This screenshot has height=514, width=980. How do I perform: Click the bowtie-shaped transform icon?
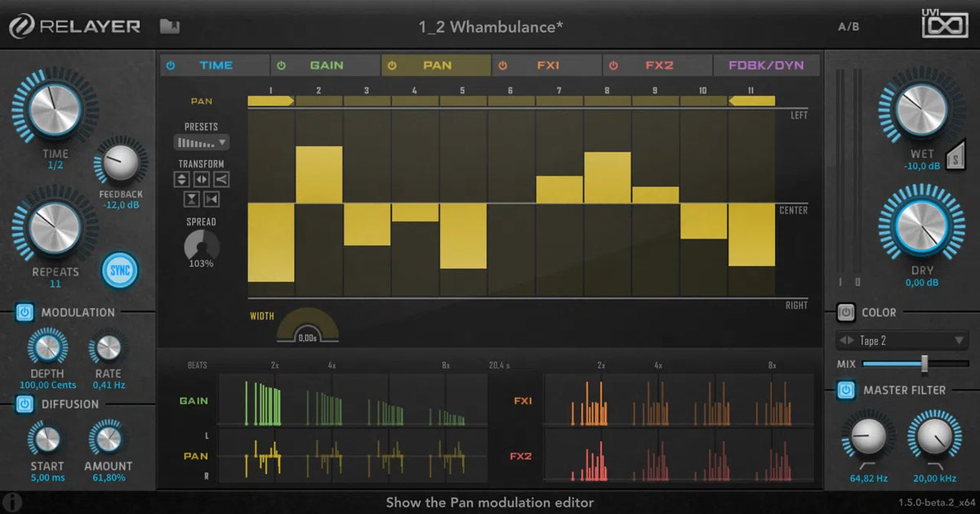click(x=212, y=199)
